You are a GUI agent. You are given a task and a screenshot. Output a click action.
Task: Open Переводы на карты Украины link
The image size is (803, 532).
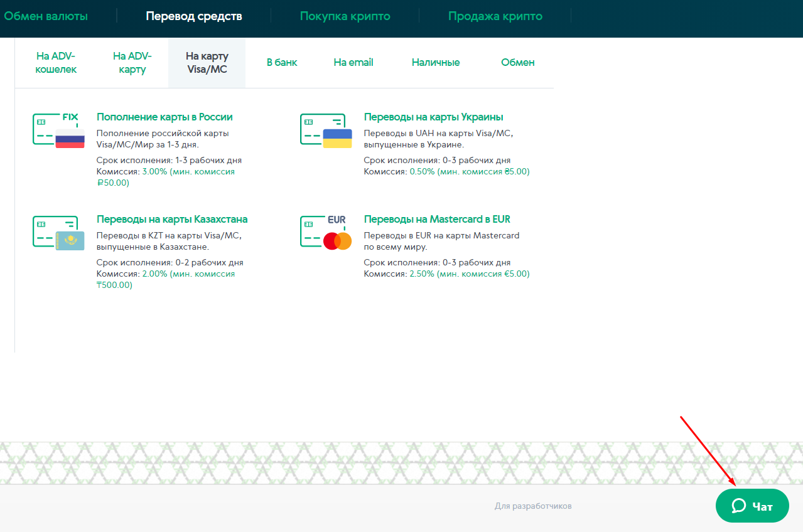click(x=434, y=117)
